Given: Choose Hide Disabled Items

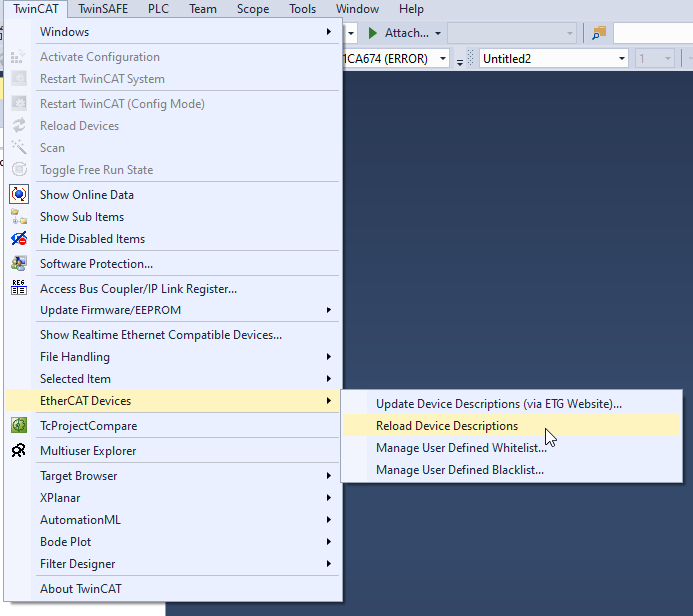Looking at the screenshot, I should 174,239.
